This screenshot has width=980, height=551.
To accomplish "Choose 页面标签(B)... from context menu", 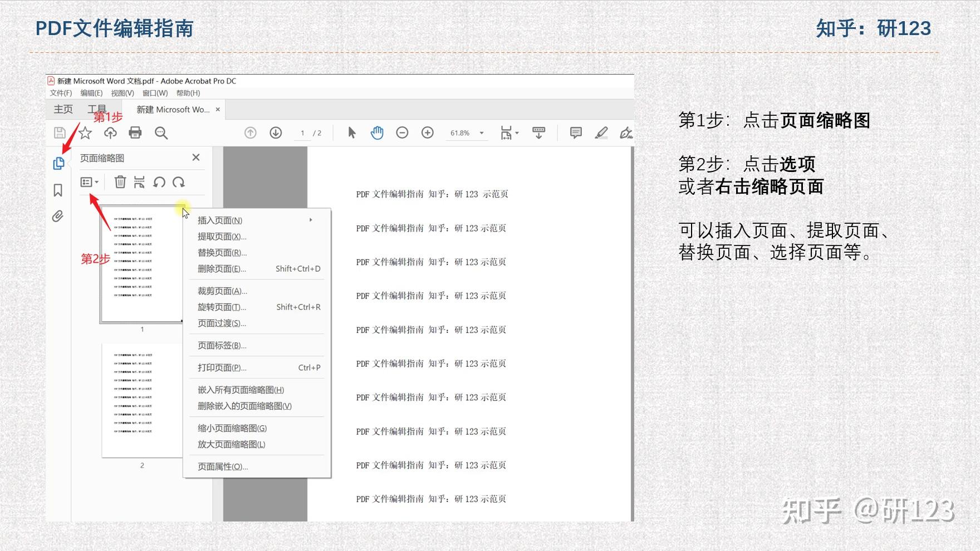I will pos(256,346).
